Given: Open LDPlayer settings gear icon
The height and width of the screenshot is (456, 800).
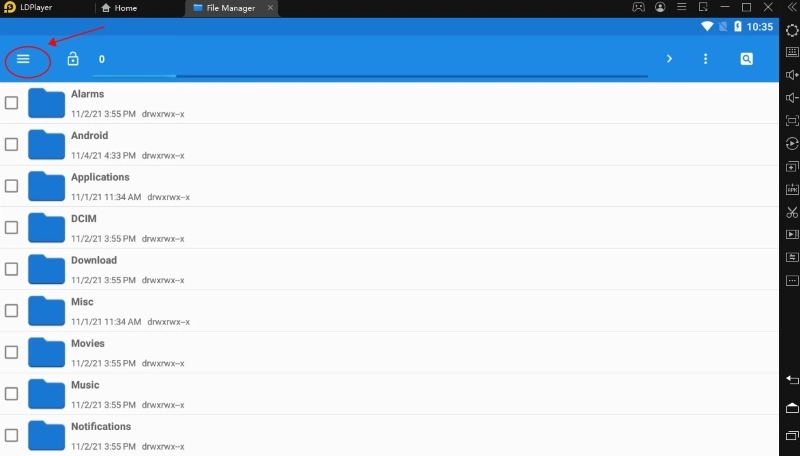Looking at the screenshot, I should 792,30.
